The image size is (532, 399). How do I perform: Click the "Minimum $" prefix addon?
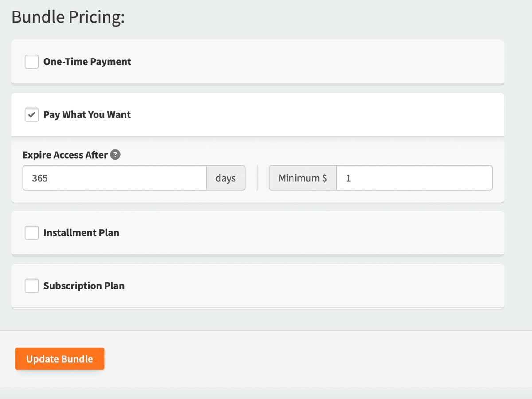pyautogui.click(x=303, y=178)
